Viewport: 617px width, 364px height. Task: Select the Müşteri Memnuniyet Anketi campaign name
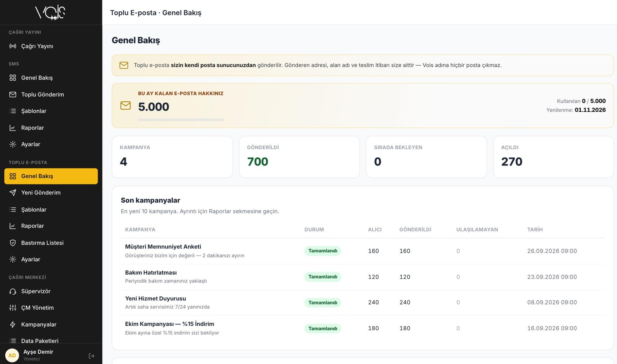tap(163, 247)
